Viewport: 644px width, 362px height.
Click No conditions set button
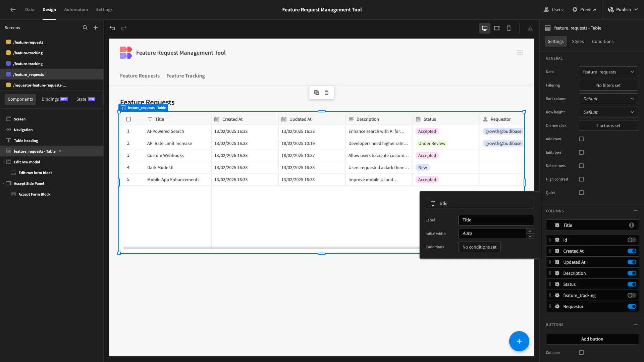[x=479, y=247]
